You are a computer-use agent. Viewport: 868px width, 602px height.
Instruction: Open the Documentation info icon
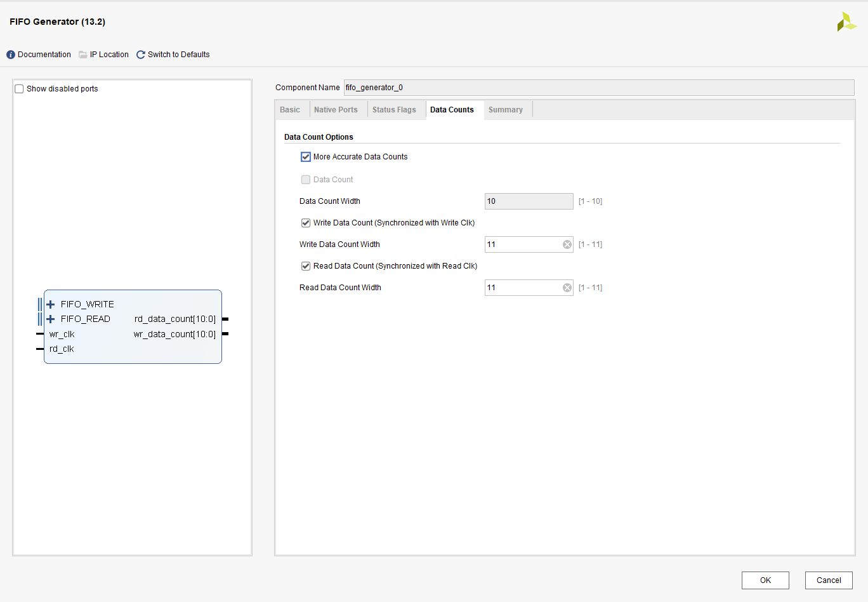coord(11,55)
